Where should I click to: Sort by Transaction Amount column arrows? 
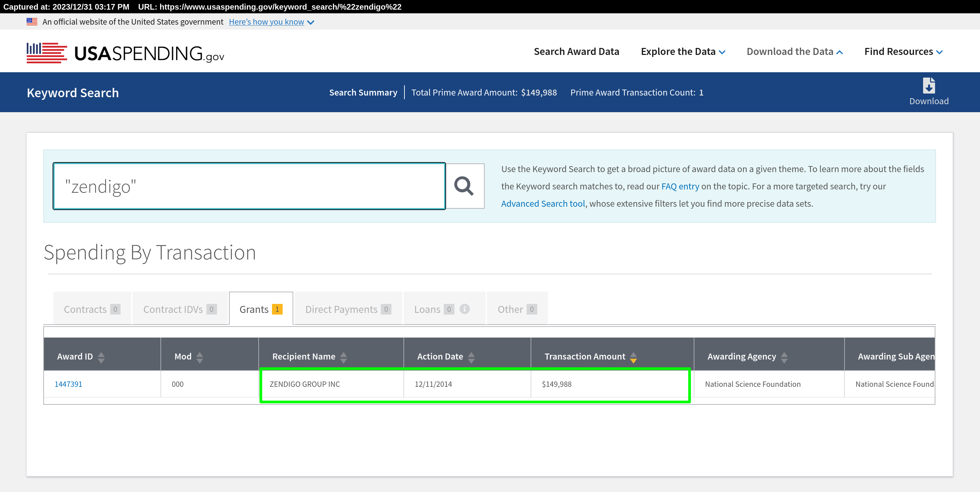point(633,357)
